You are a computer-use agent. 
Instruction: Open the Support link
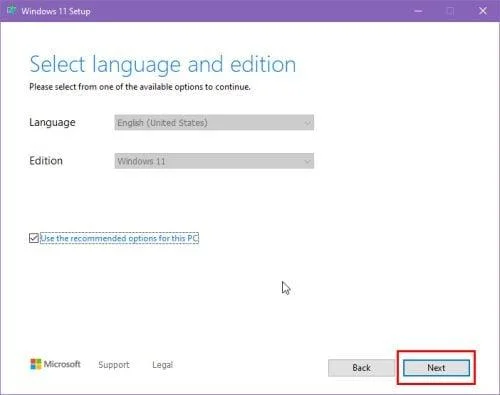point(114,365)
